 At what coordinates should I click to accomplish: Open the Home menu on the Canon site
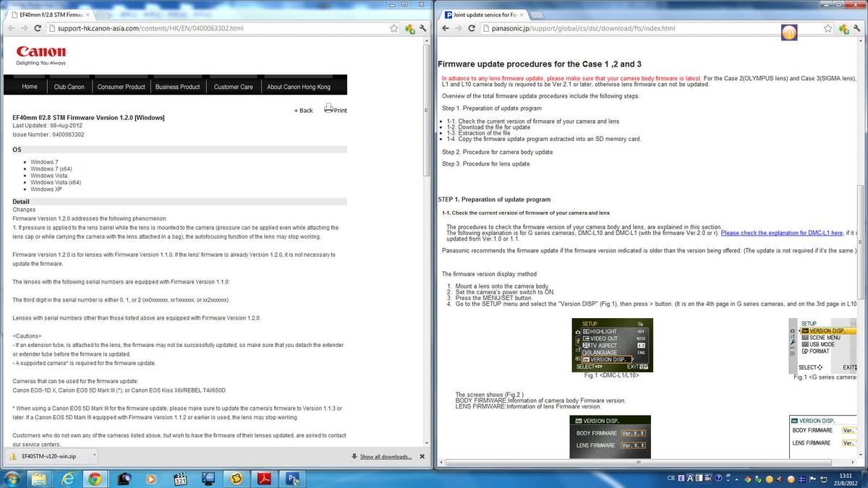point(30,87)
